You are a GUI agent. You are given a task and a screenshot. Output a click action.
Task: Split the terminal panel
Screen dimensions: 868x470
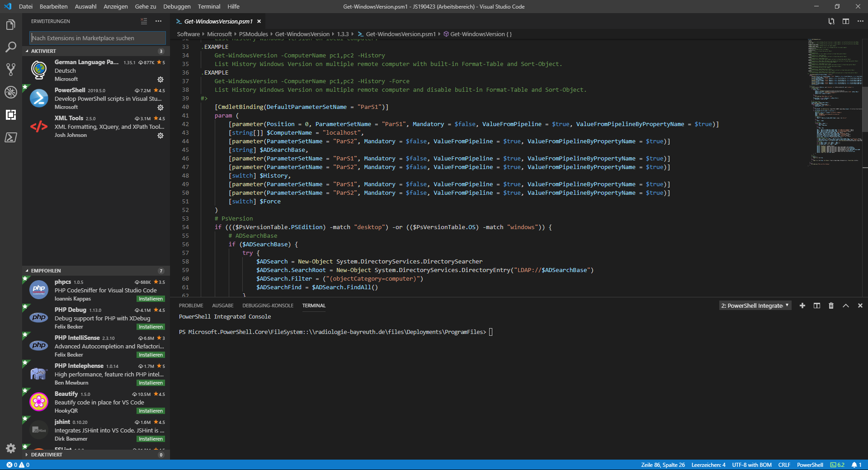pos(817,305)
